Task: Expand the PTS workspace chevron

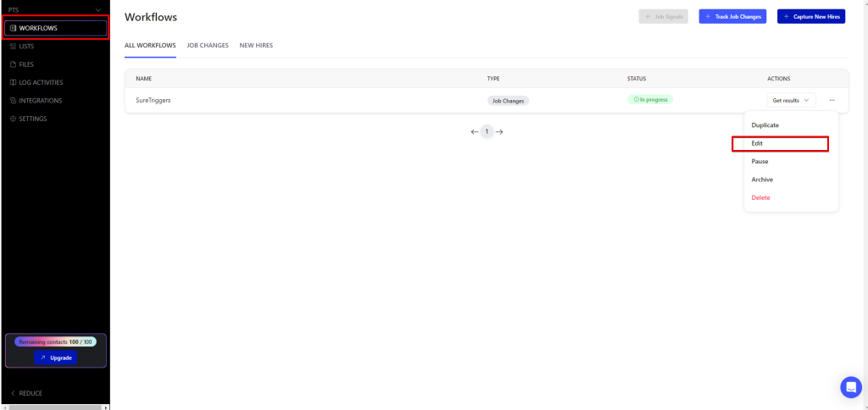Action: pyautogui.click(x=99, y=9)
